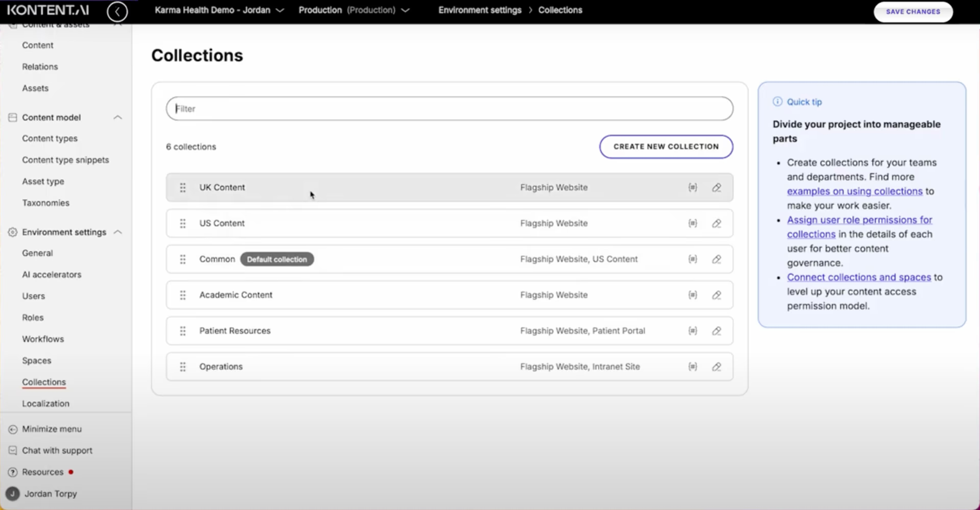
Task: Click the sidebar collapse arrow next to the logo
Action: [117, 12]
